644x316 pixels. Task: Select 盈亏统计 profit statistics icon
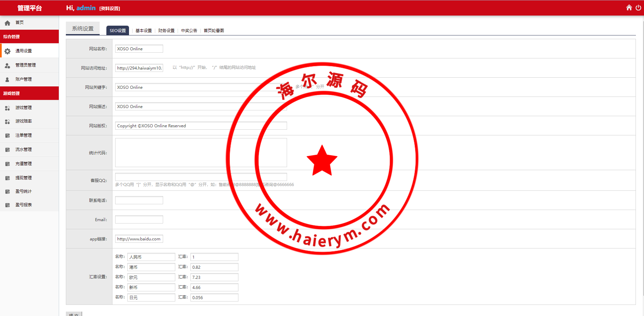(7, 191)
